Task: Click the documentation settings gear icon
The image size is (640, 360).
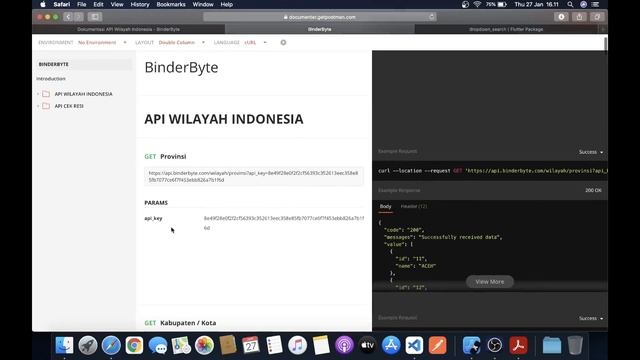Action: 283,42
